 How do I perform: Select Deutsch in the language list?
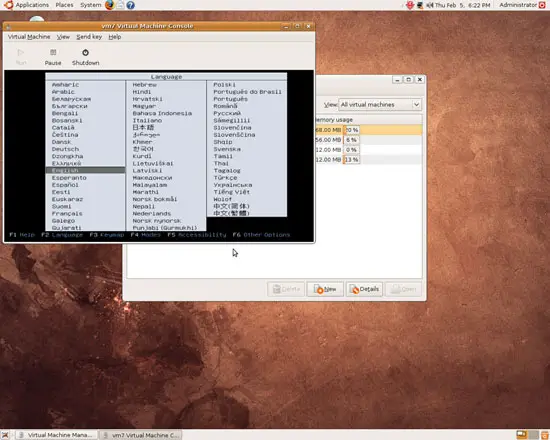(x=65, y=149)
